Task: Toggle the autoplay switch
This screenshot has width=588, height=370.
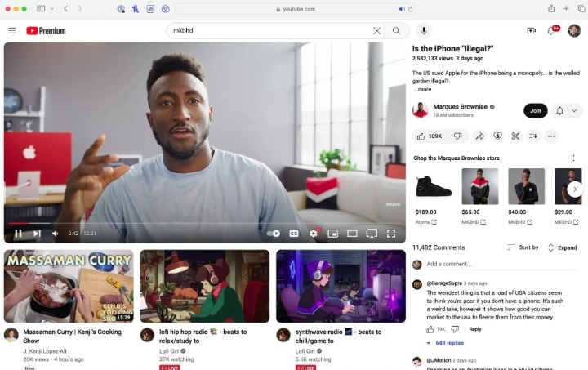Action: [x=274, y=234]
